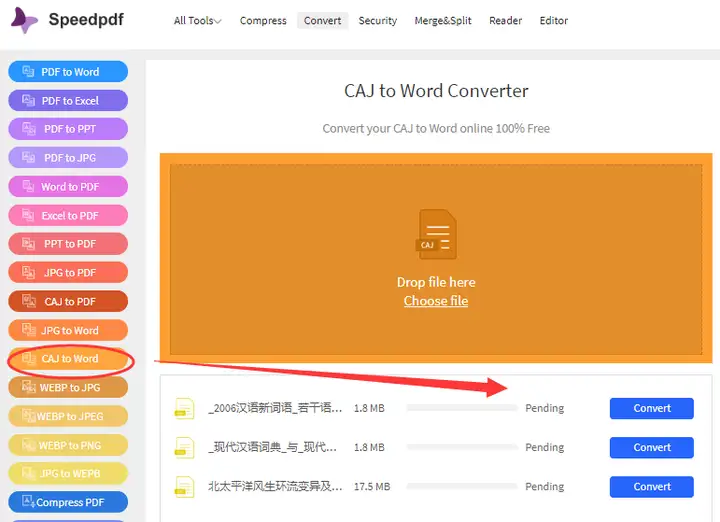Click the Pending status of 2006汉语新词语 file

tap(545, 408)
